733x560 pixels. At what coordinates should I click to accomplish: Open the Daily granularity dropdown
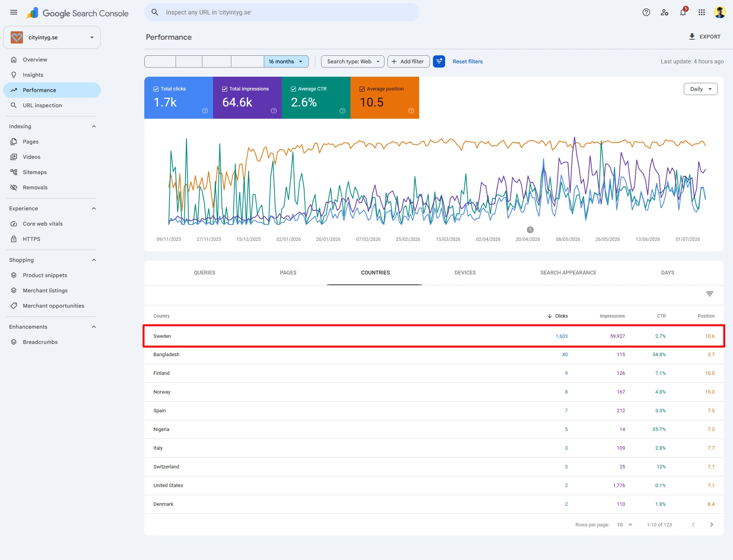(x=701, y=89)
